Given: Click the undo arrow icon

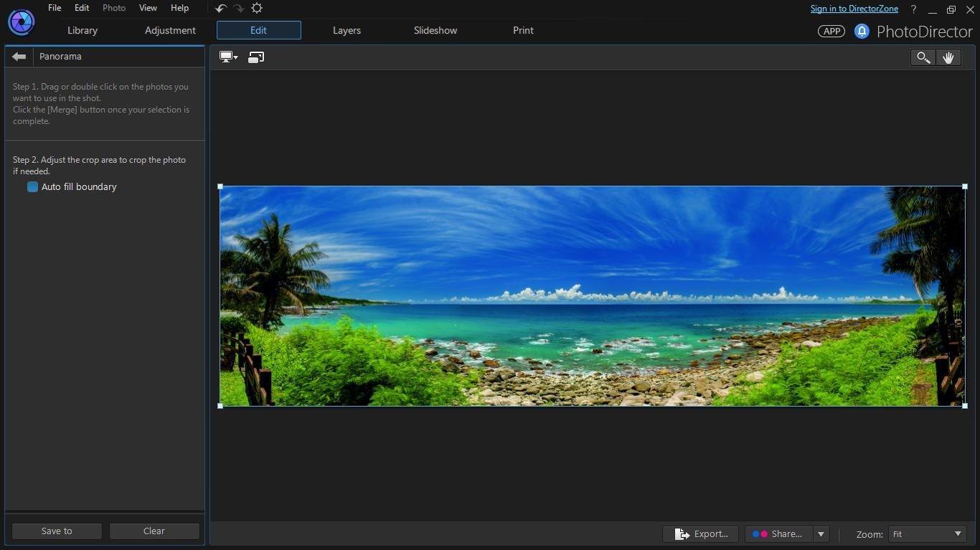Looking at the screenshot, I should 220,8.
